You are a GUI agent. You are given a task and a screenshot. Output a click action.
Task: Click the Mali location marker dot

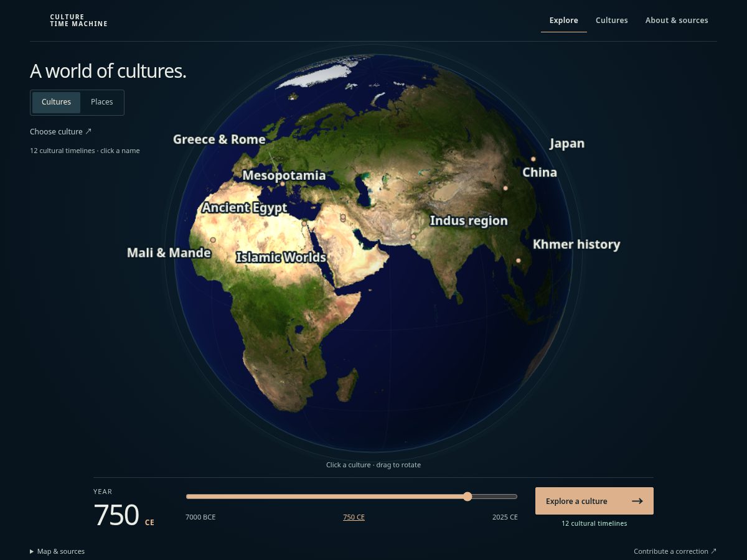click(213, 240)
